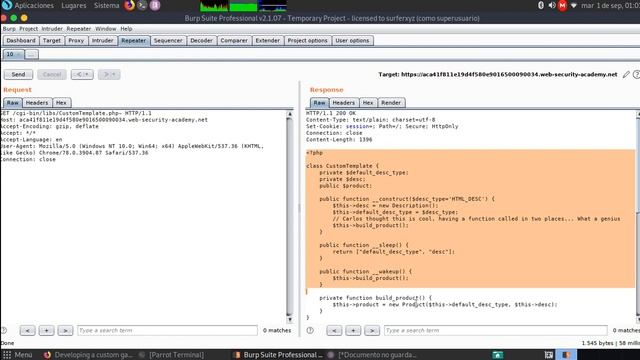The width and height of the screenshot is (640, 360).
Task: Open the Menu launcher in bottom taskbar
Action: pos(18,355)
